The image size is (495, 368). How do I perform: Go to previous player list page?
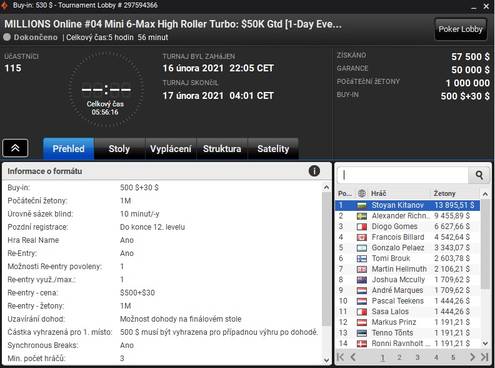pyautogui.click(x=353, y=357)
